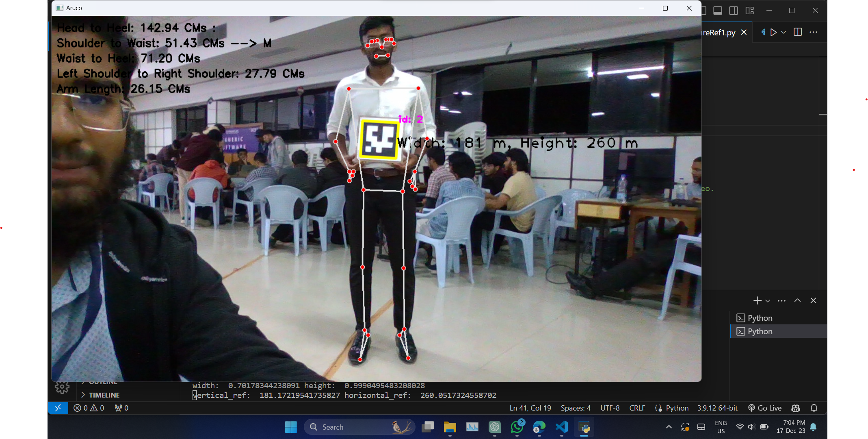Viewport: 868px width, 439px height.
Task: Toggle the bottom panel layout icon
Action: 718,11
